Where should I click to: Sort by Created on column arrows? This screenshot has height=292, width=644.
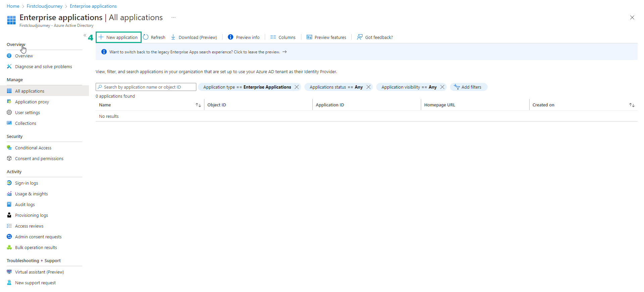point(632,105)
